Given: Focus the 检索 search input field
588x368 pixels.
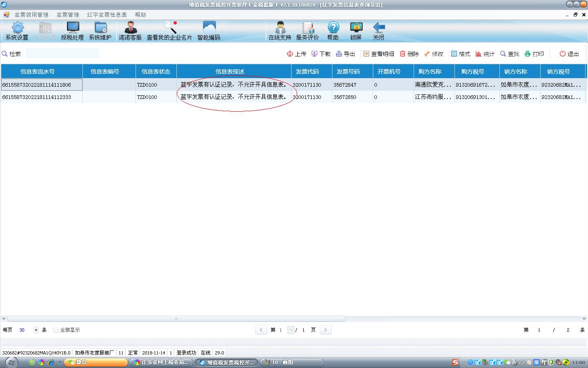Looking at the screenshot, I should [62, 54].
